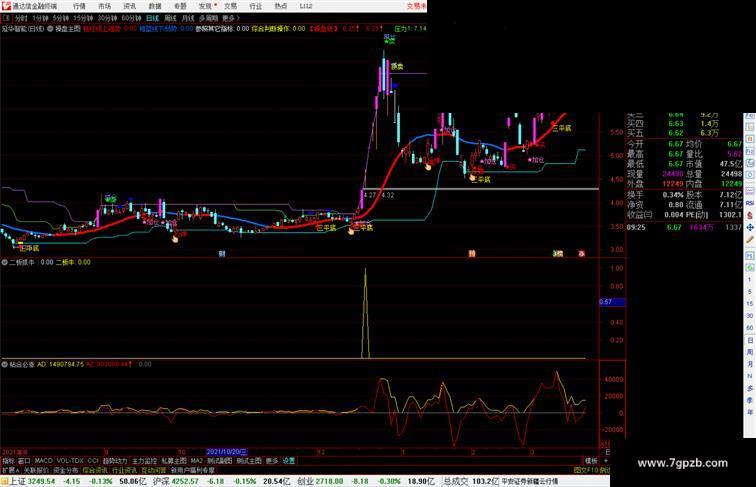Switch chart to 1分钟 period
The image size is (756, 487).
click(x=40, y=18)
